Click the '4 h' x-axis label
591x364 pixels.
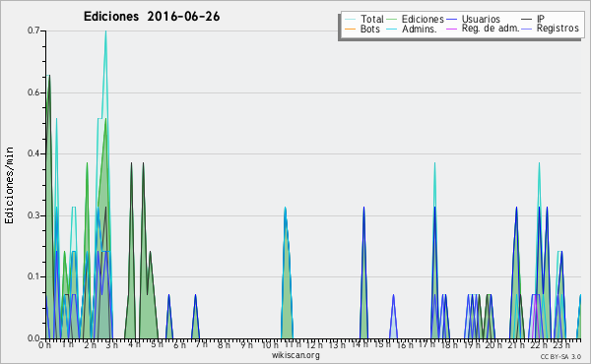[x=134, y=344]
